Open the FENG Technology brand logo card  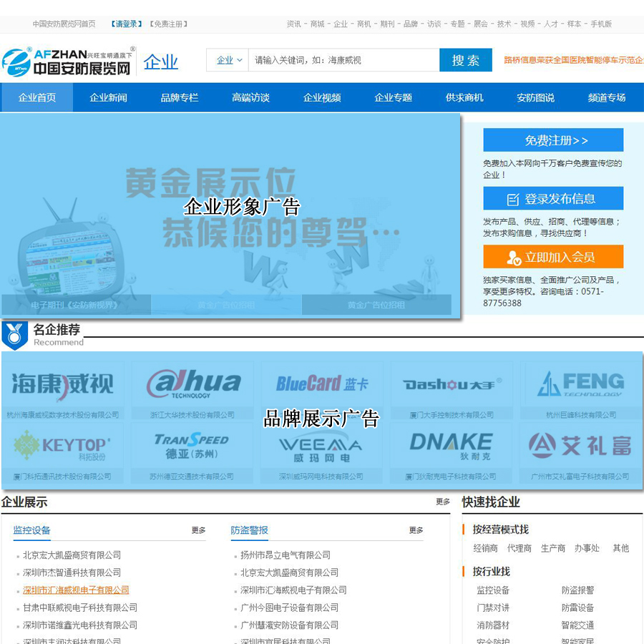point(581,391)
